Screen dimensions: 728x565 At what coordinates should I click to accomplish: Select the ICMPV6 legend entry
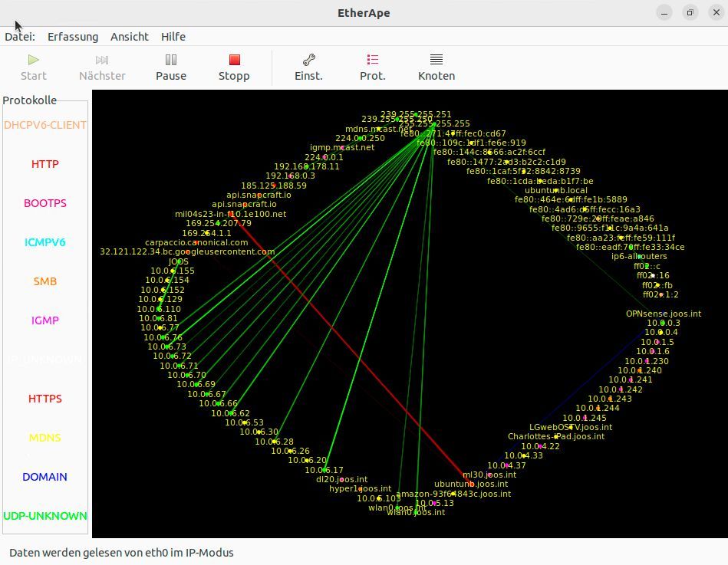[45, 242]
